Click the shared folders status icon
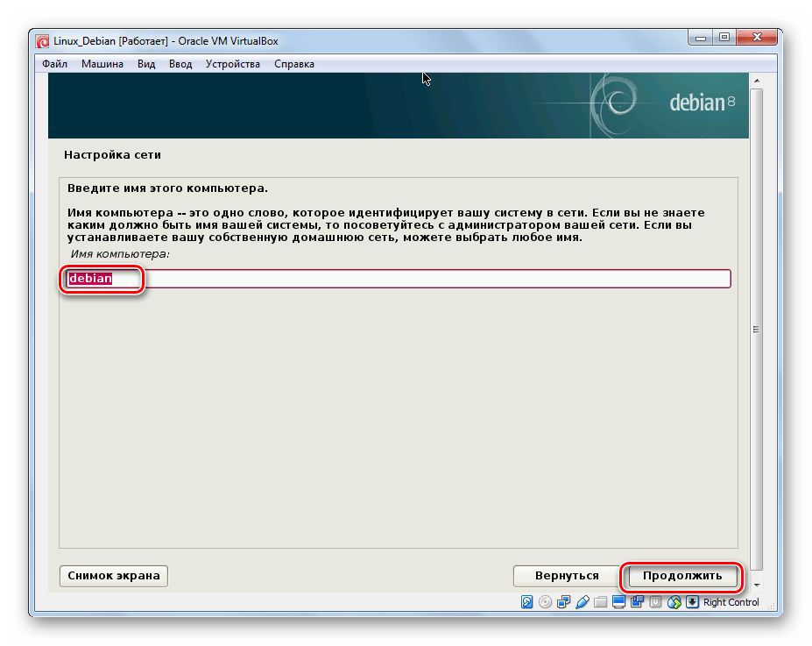This screenshot has height=646, width=812. [x=600, y=602]
